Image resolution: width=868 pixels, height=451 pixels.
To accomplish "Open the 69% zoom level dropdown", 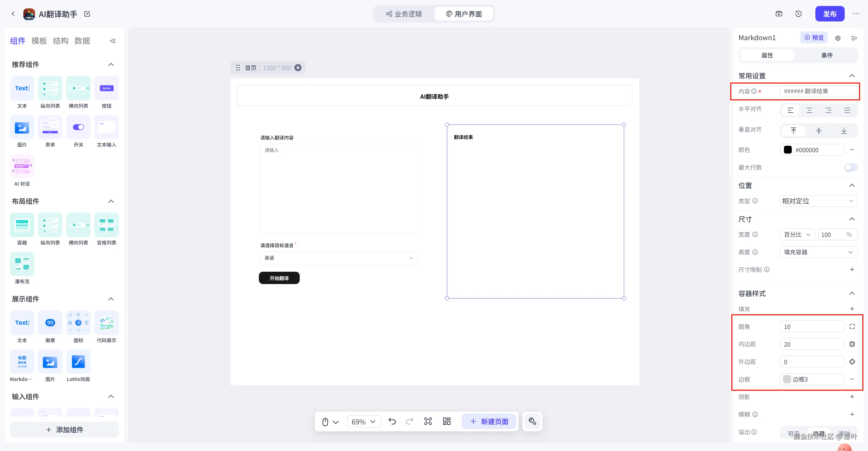I will pos(363,421).
